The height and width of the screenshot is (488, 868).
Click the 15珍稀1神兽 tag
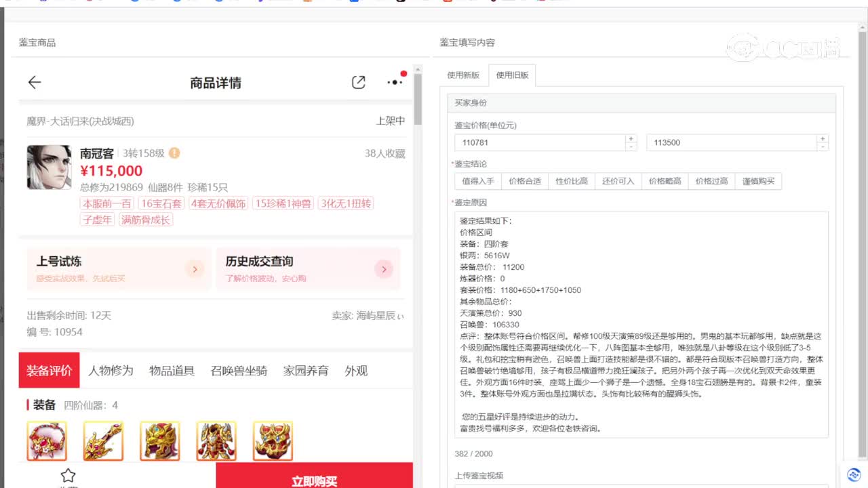[x=283, y=203]
